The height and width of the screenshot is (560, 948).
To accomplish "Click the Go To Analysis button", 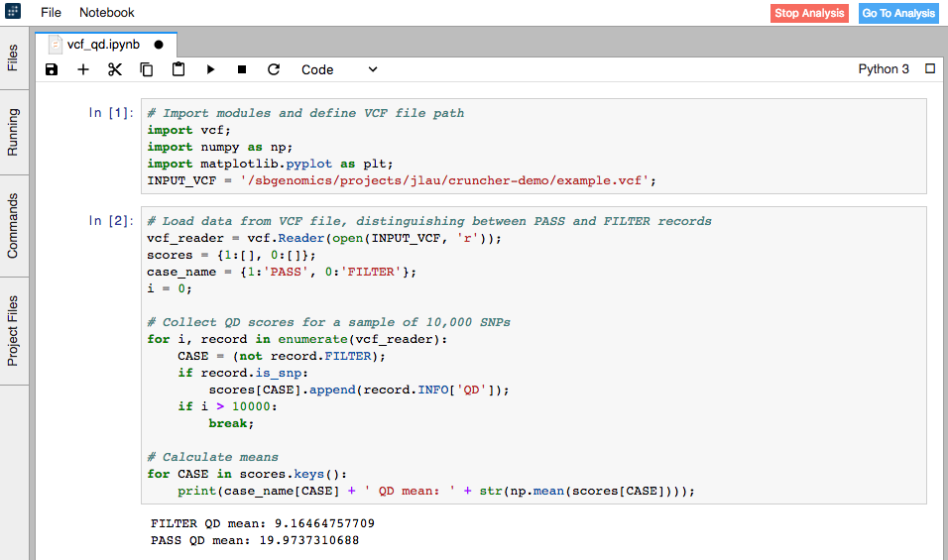I will coord(898,13).
